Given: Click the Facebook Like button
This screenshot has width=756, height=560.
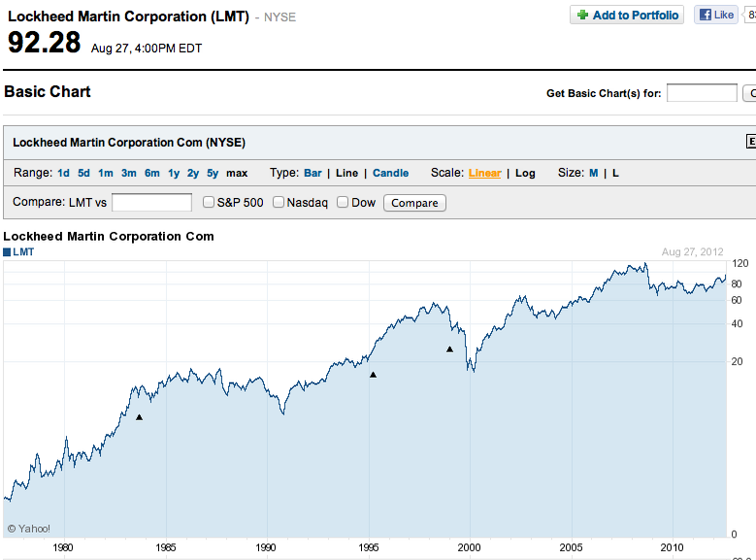Looking at the screenshot, I should (x=716, y=15).
